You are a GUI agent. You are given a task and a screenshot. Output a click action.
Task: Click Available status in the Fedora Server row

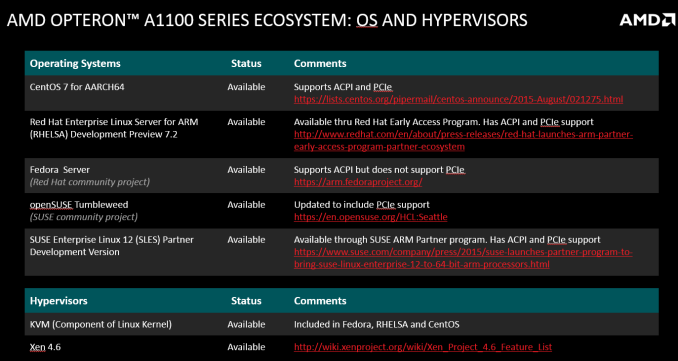click(x=246, y=170)
